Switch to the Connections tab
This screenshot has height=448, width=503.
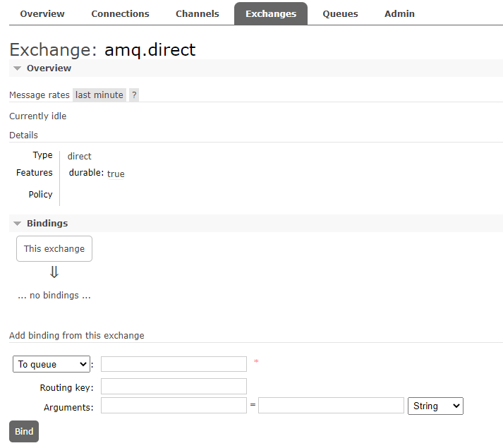121,14
